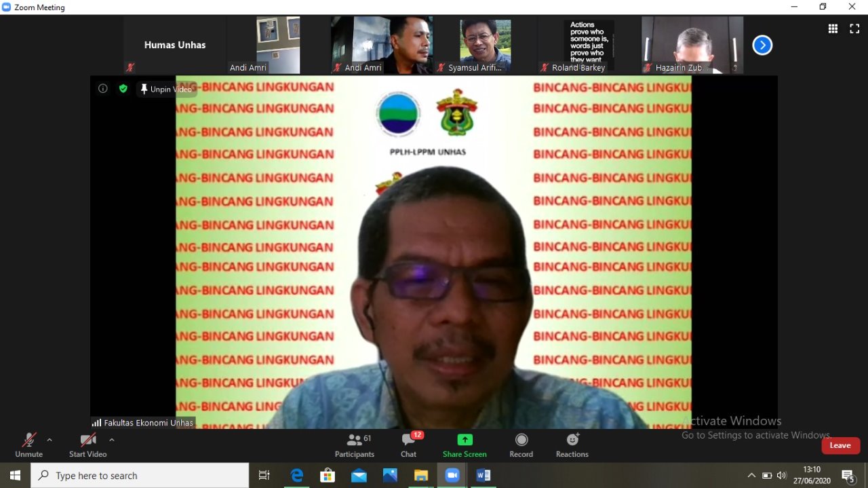Enter full screen mode
Viewport: 868px width, 488px height.
[x=854, y=29]
